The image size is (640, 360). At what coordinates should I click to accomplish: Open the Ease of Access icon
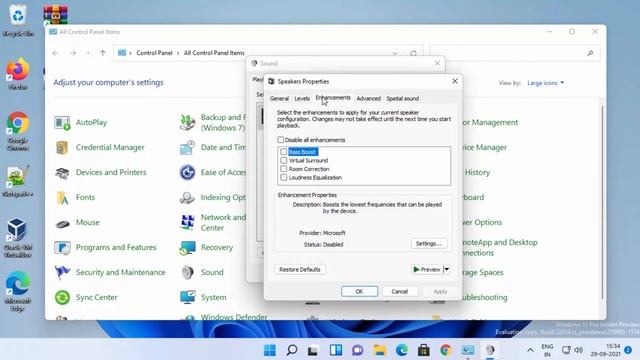187,173
